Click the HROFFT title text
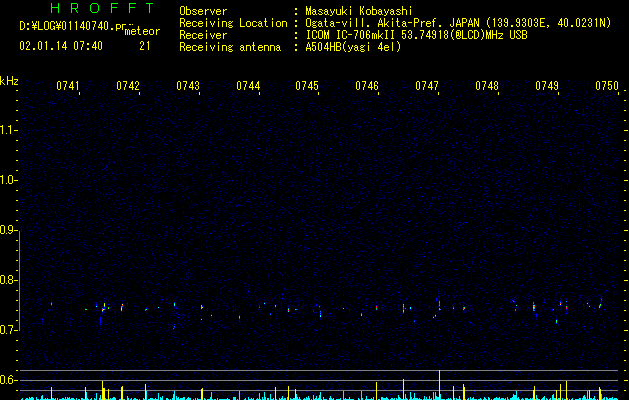 point(103,8)
